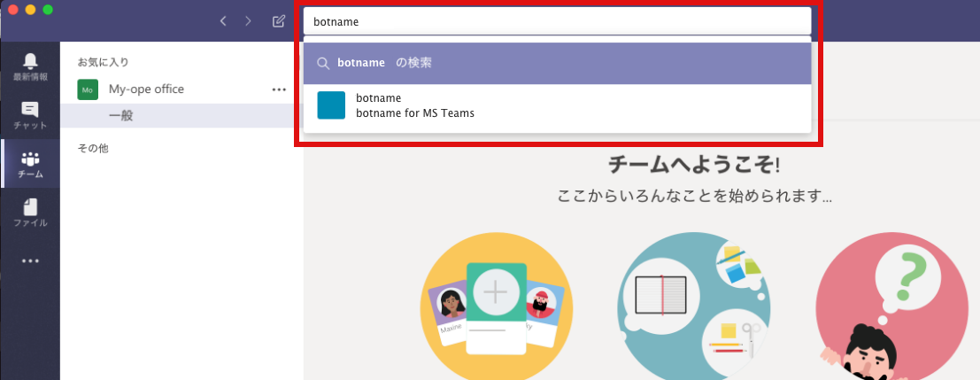Viewport: 980px width, 380px height.
Task: Select the 'botname の検索' search suggestion
Action: [x=557, y=63]
